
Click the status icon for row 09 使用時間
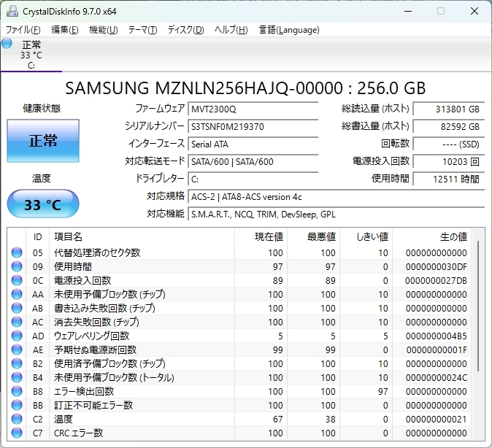click(17, 266)
